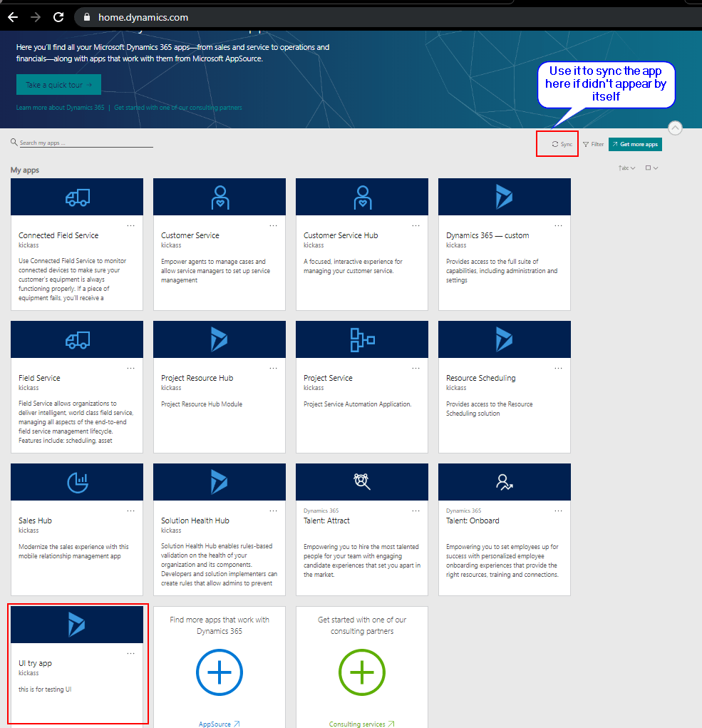Open the Filter option

point(593,144)
